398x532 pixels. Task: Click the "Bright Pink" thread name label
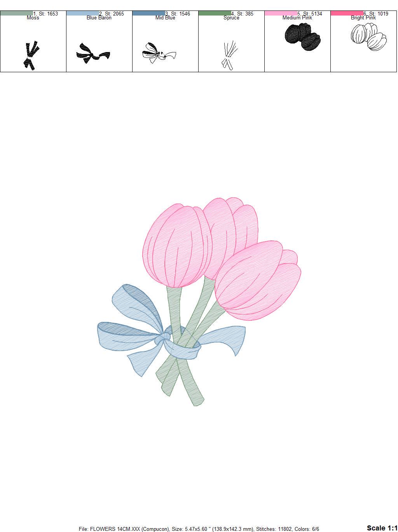click(363, 18)
